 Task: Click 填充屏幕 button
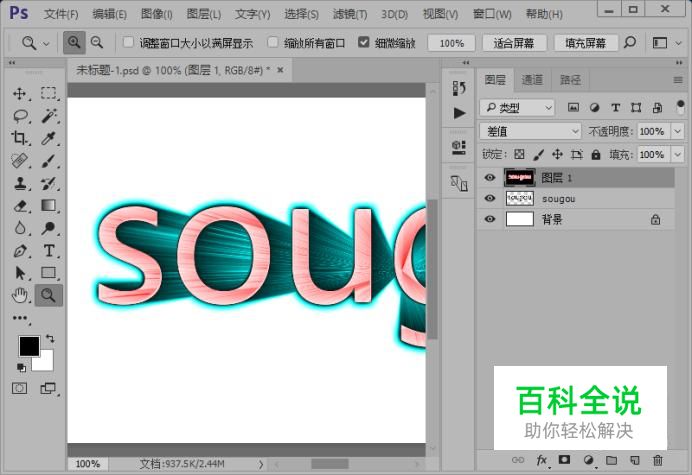586,43
